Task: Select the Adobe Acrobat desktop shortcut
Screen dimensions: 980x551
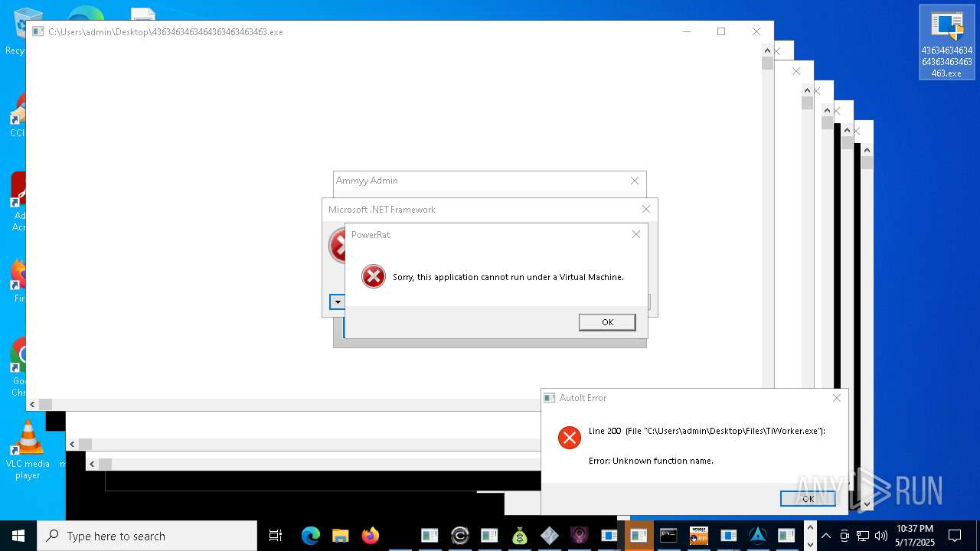Action: pos(17,202)
